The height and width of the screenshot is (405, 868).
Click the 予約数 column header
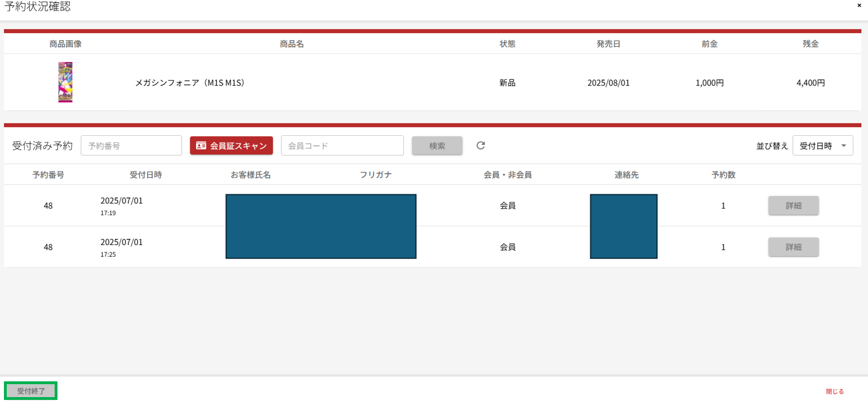(x=723, y=175)
